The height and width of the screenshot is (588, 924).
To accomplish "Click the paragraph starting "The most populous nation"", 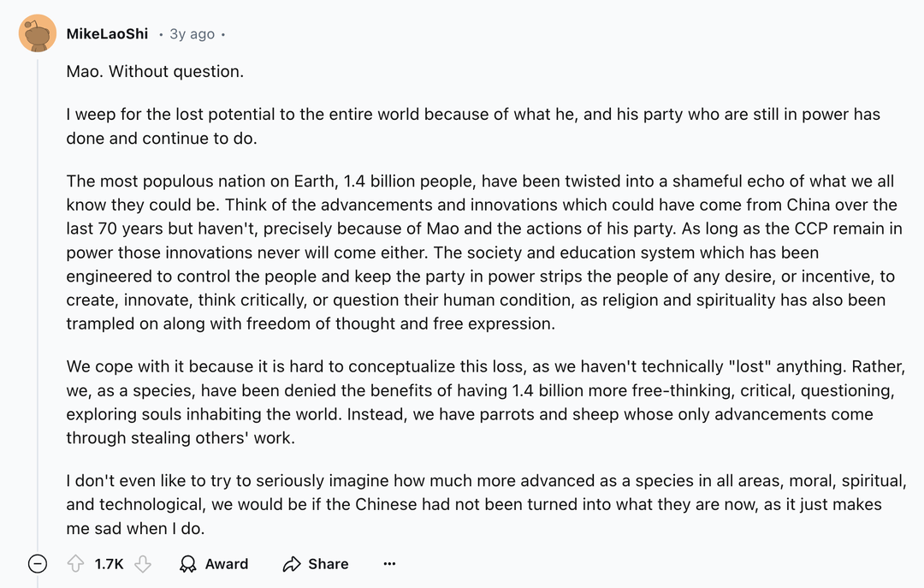I will (x=484, y=252).
